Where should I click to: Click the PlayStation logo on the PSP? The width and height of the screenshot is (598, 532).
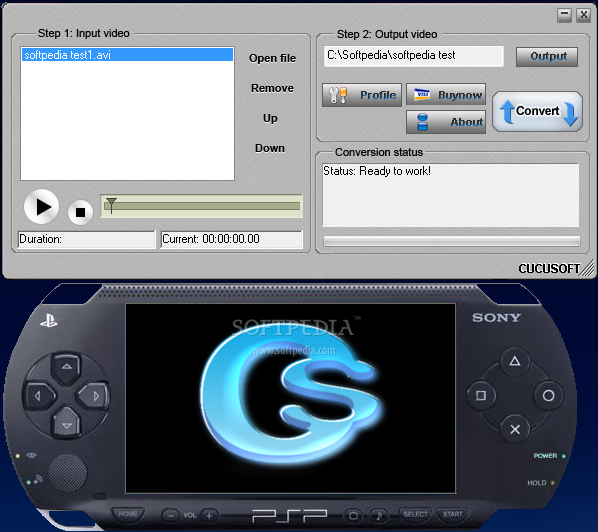pos(49,321)
